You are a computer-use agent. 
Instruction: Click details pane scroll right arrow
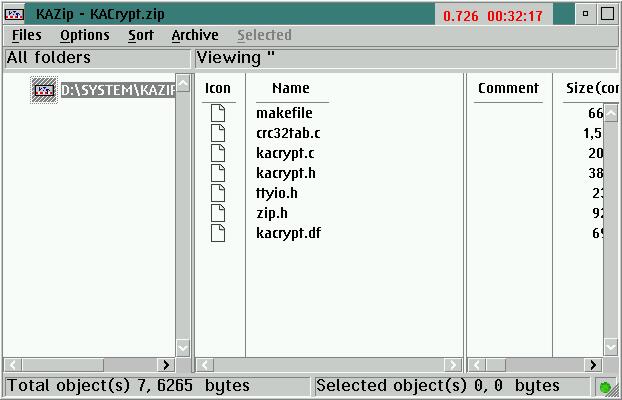pyautogui.click(x=593, y=365)
